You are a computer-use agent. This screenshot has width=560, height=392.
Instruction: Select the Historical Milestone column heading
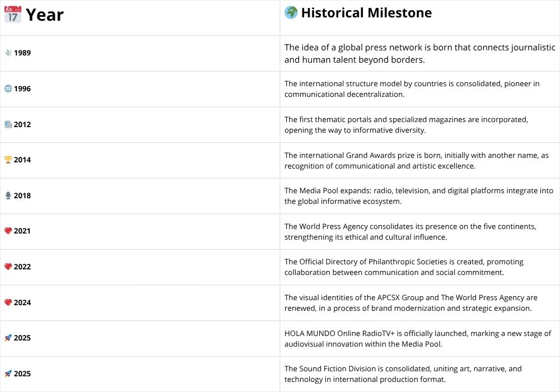pyautogui.click(x=366, y=13)
